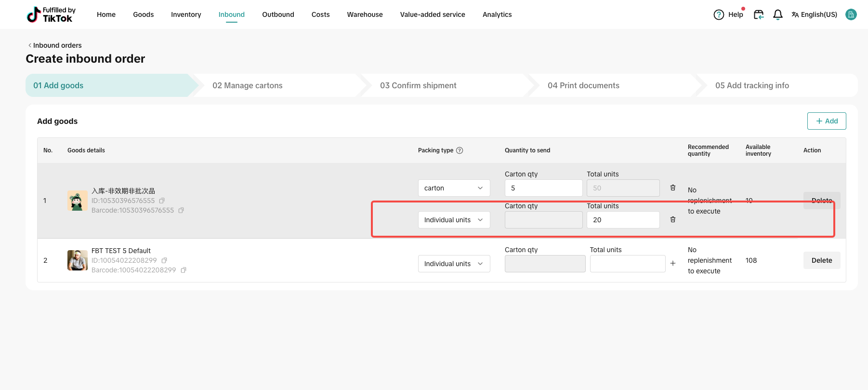Screen dimensions: 868x390
Task: Click the Help question mark icon
Action: [719, 15]
